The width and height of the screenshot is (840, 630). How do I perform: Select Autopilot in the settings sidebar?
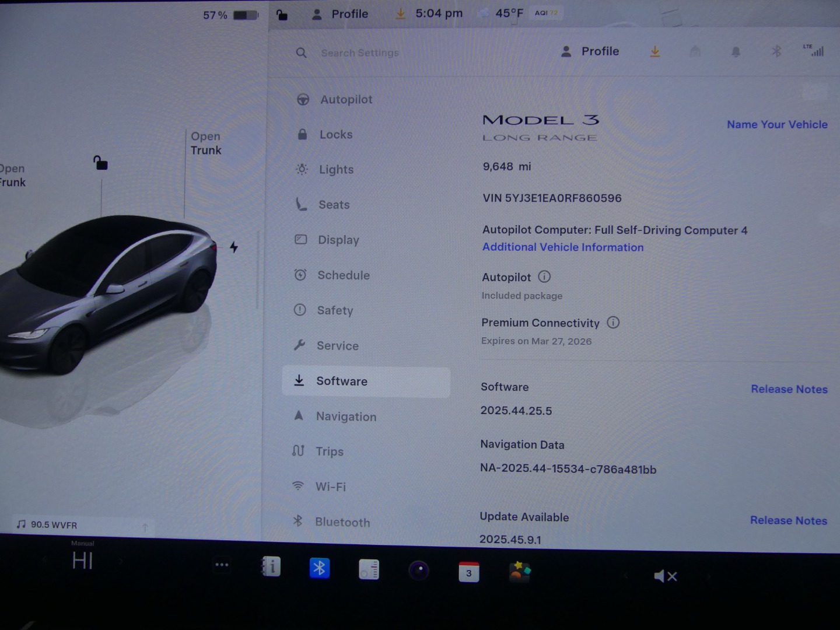coord(346,100)
